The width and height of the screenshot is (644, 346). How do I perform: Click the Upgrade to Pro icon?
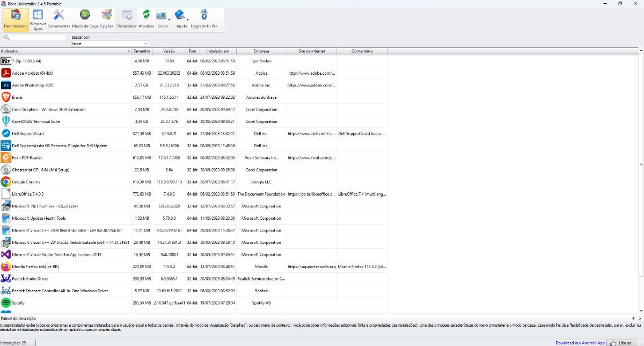point(204,19)
